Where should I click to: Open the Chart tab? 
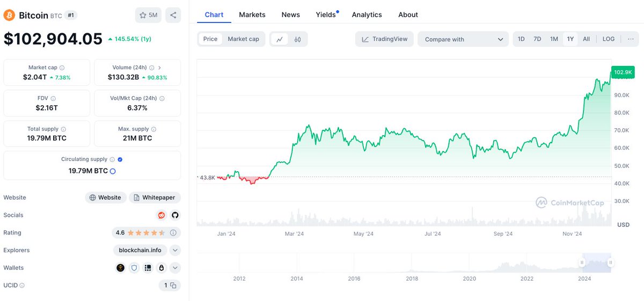point(214,14)
